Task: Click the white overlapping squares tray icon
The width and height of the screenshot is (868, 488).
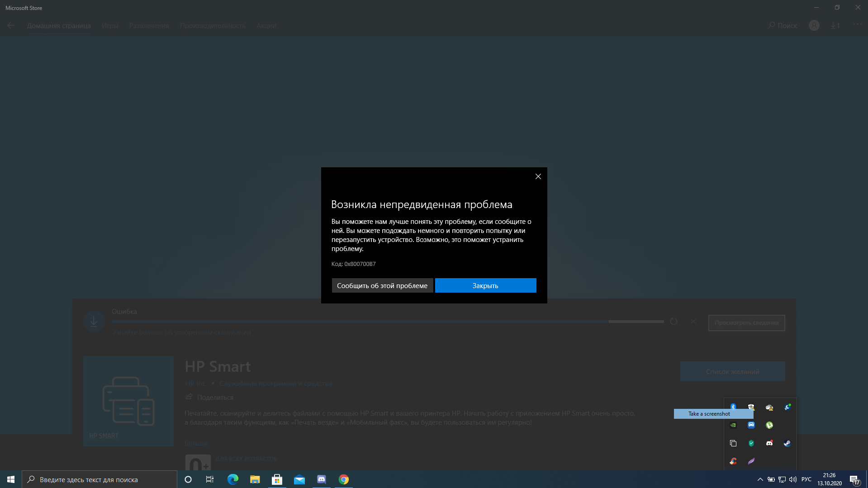Action: (x=733, y=443)
